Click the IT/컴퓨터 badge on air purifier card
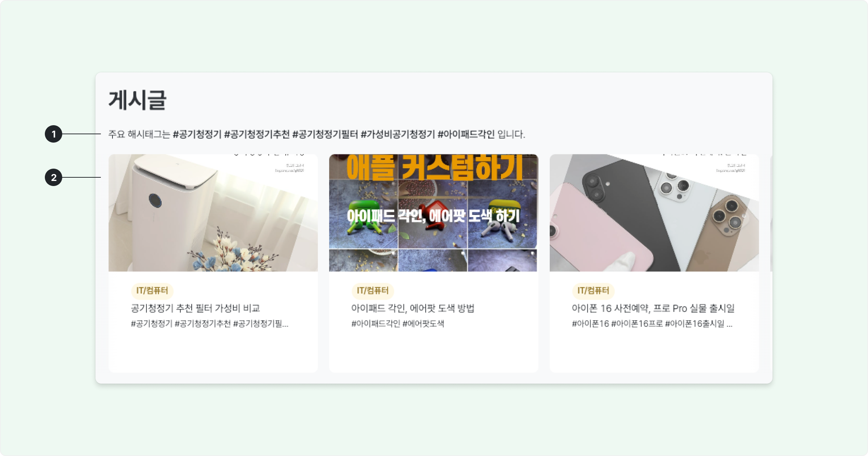Viewport: 868px width, 456px height. pyautogui.click(x=152, y=291)
